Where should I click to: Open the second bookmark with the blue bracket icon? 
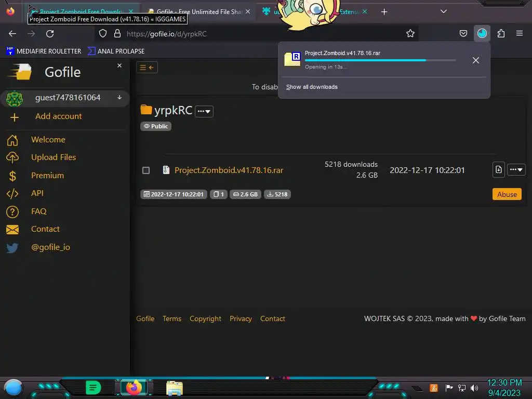coord(116,51)
